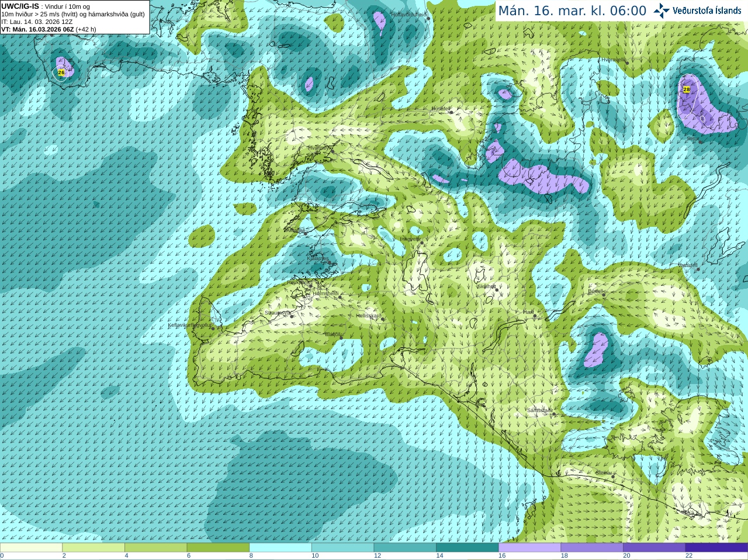The image size is (748, 560).
Task: Click the Akrafjall station label
Action: [295, 230]
